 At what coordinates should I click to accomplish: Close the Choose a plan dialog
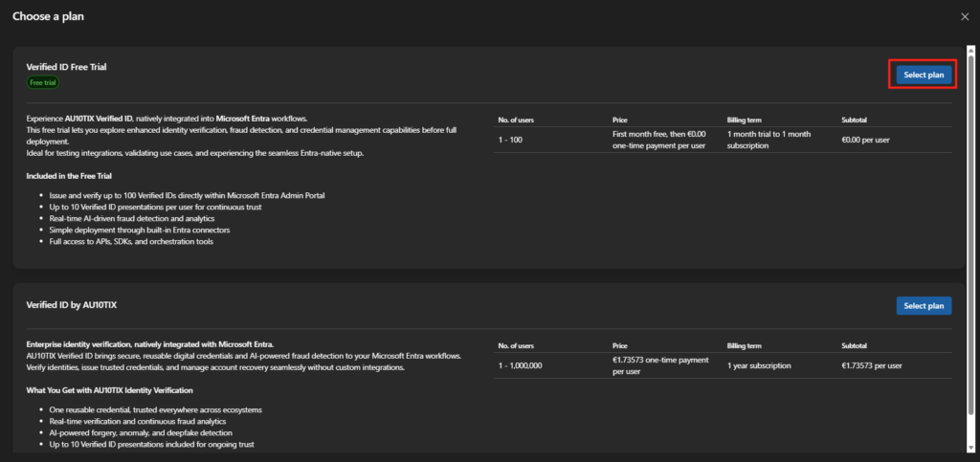(x=964, y=16)
